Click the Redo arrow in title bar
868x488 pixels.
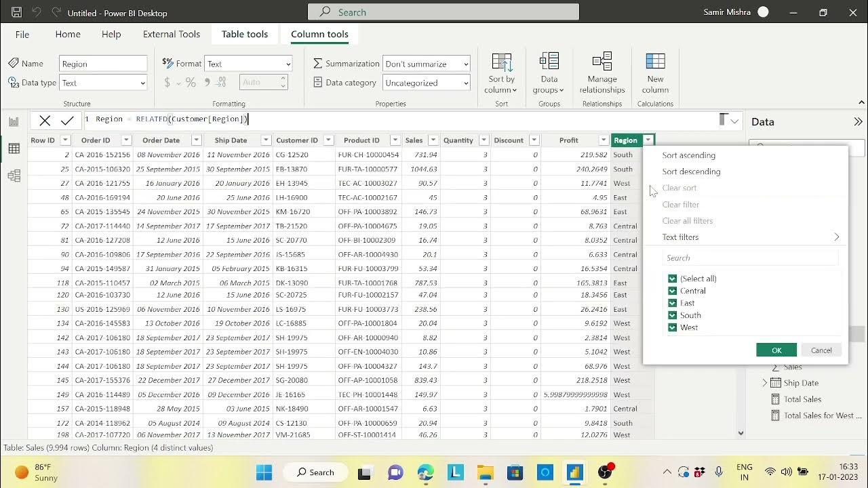(56, 12)
